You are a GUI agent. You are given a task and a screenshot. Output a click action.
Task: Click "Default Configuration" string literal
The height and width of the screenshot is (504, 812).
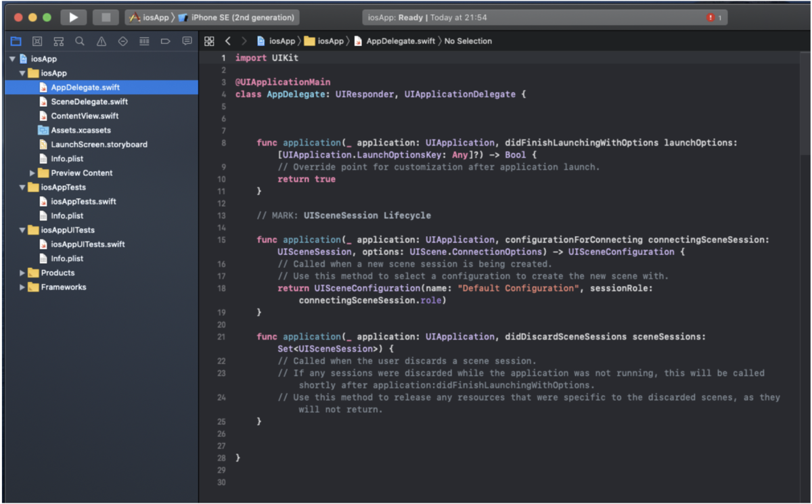click(x=518, y=288)
